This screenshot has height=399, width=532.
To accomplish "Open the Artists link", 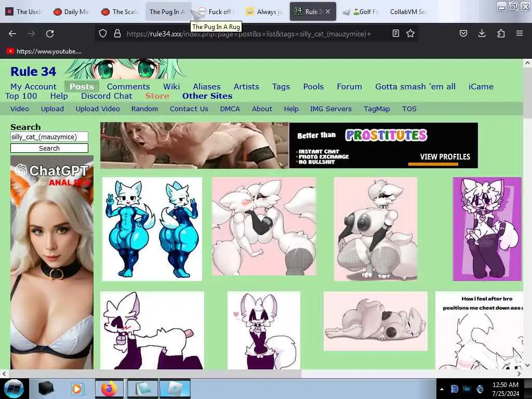I will (246, 87).
